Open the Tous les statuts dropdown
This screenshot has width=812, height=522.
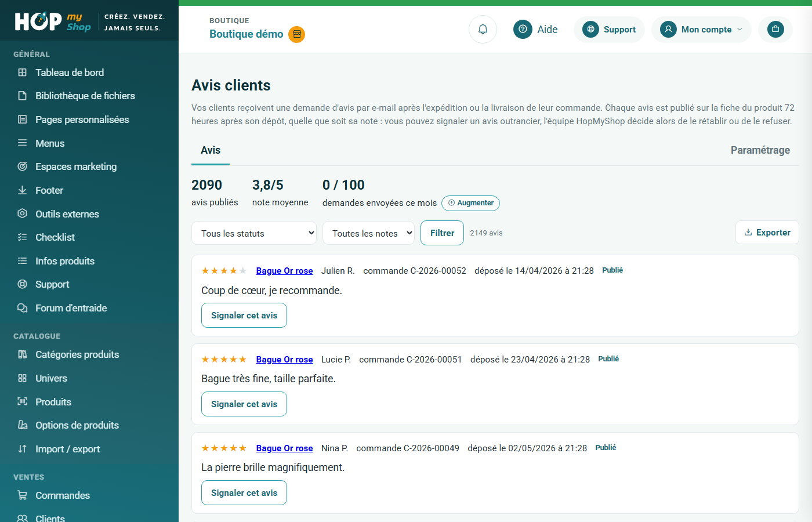click(x=254, y=233)
